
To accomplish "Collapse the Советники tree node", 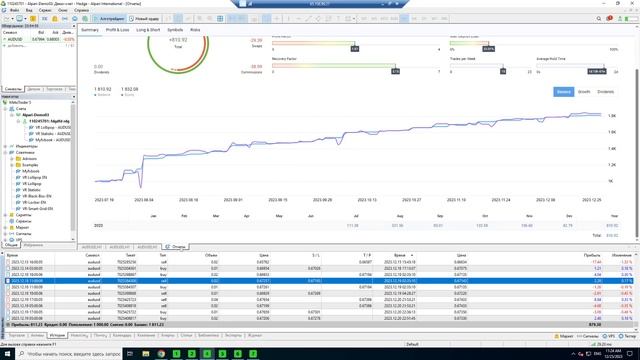I will click(x=5, y=153).
